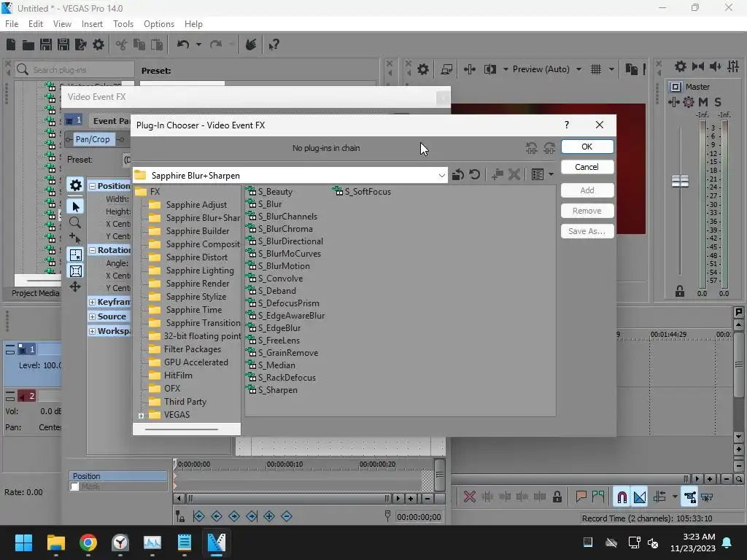Toggle Auto Ripple icon in timeline toolbar

coord(659,497)
